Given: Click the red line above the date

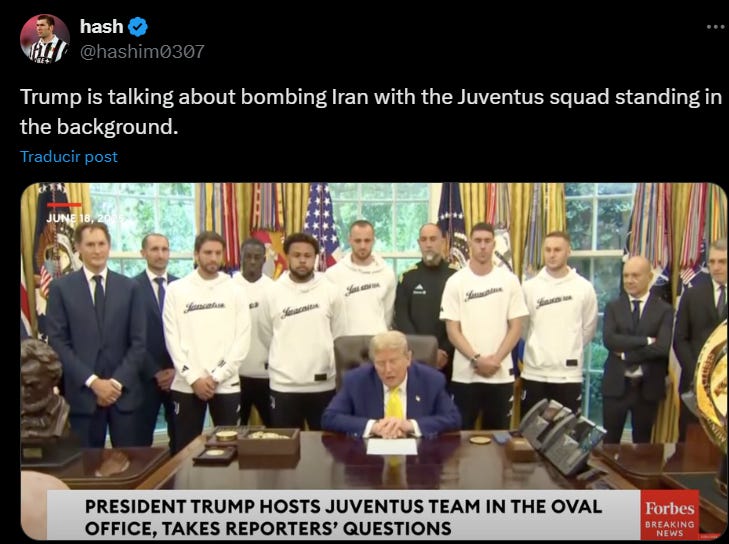Looking at the screenshot, I should tap(64, 205).
